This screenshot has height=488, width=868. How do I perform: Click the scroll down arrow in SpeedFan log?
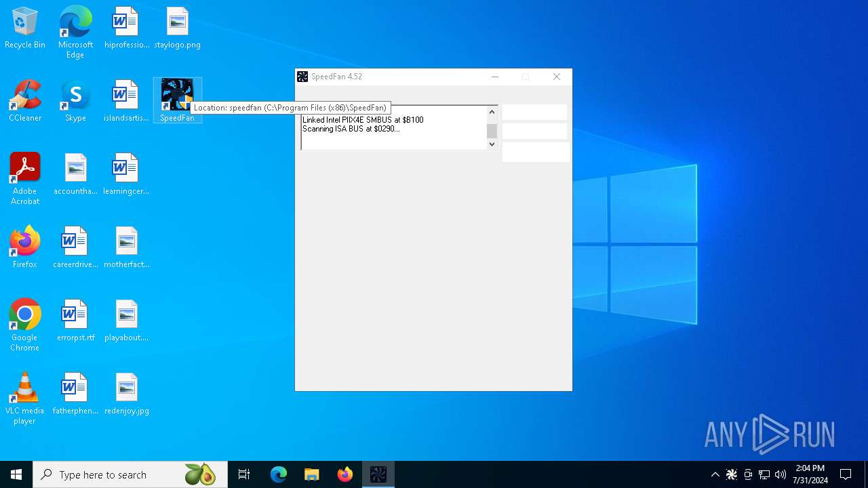pyautogui.click(x=492, y=144)
